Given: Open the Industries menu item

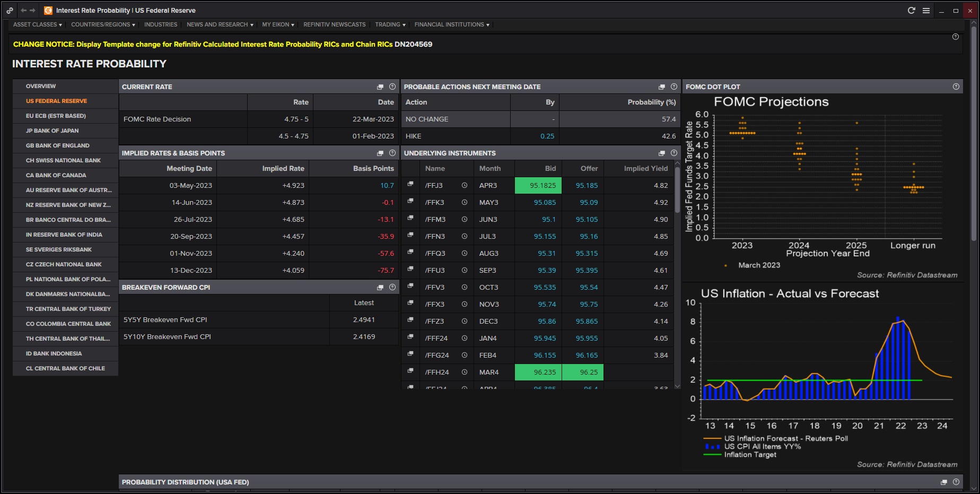Looking at the screenshot, I should pyautogui.click(x=161, y=24).
